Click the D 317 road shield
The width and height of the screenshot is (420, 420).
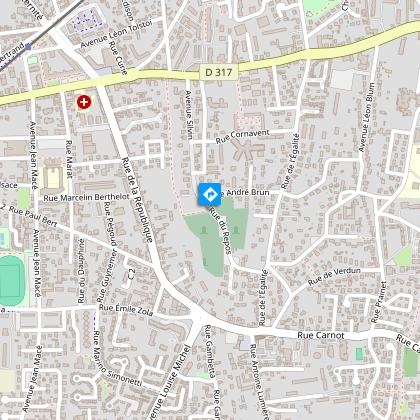(x=219, y=72)
